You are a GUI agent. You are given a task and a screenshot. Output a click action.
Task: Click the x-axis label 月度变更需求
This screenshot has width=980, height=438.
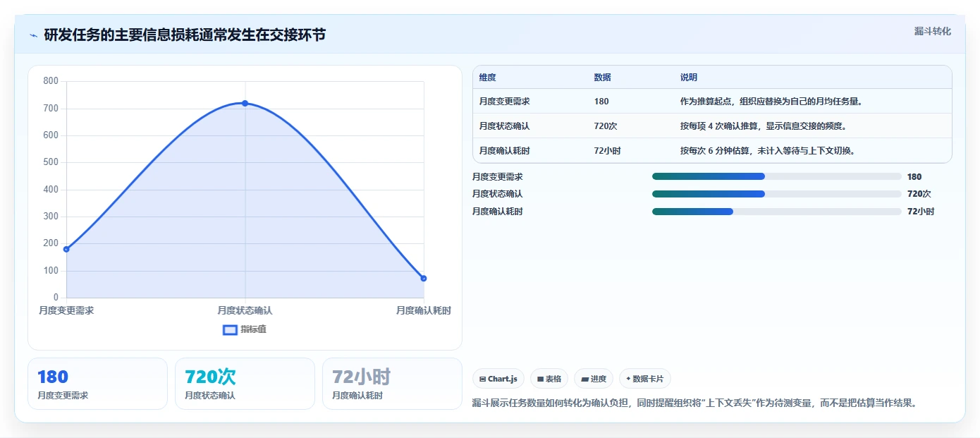coord(66,310)
